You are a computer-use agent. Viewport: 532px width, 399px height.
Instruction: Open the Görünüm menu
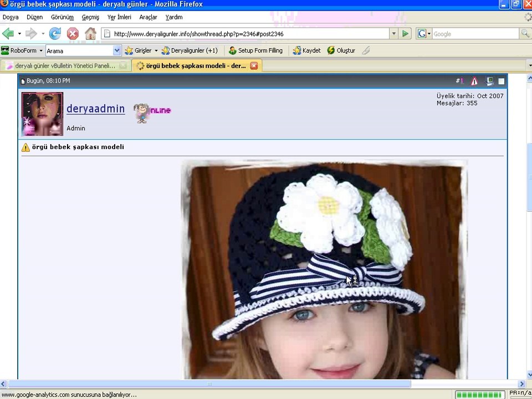coord(62,17)
